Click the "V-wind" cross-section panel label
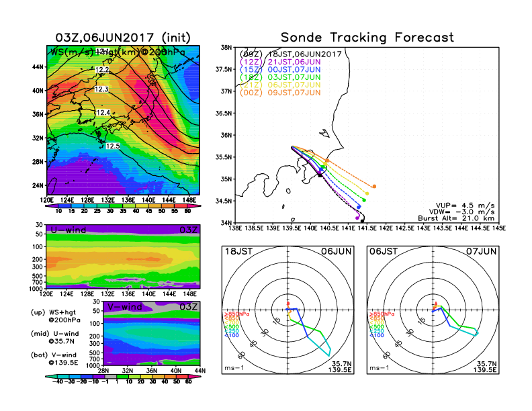Image resolution: width=532 pixels, height=411 pixels. point(124,307)
